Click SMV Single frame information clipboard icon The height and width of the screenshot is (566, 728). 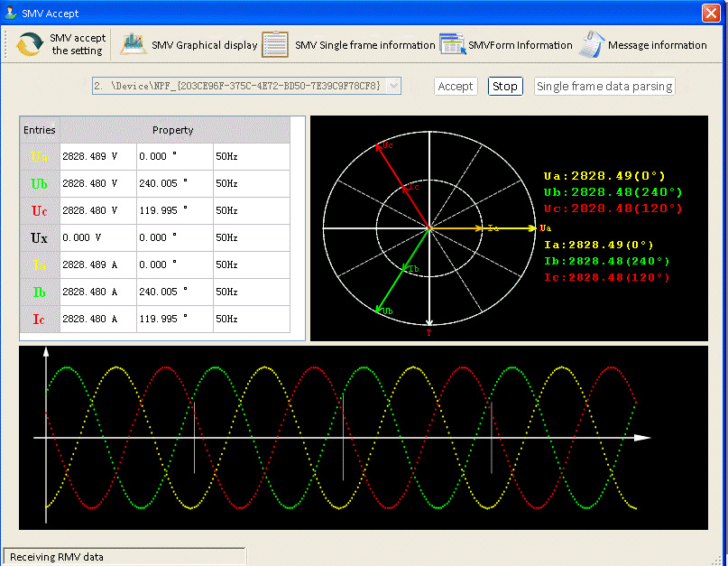275,44
